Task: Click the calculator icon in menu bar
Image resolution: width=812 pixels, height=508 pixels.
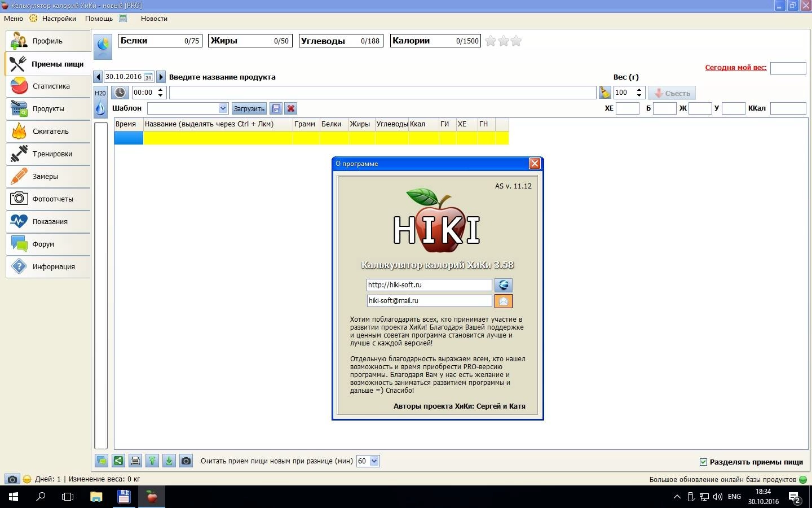Action: (123, 18)
